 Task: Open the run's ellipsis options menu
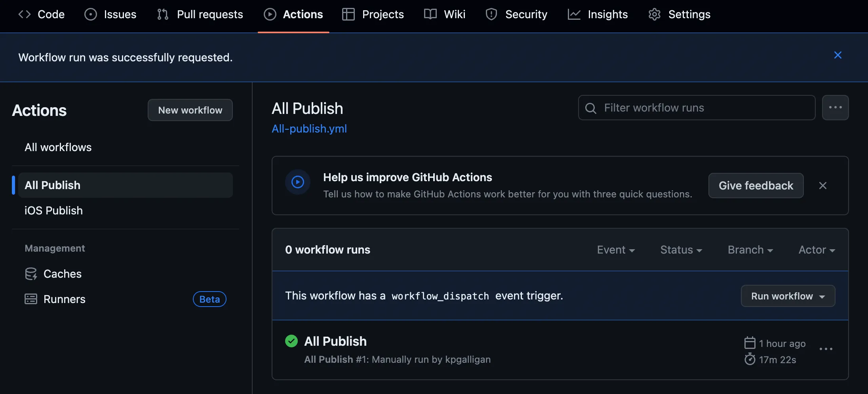pyautogui.click(x=826, y=349)
